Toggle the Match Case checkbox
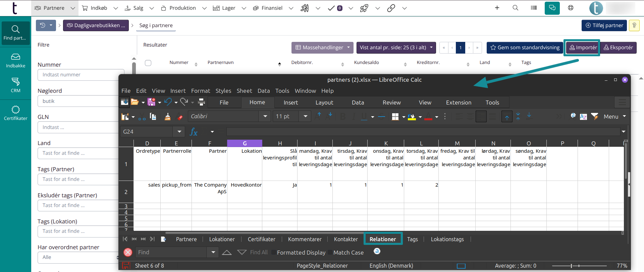 click(330, 252)
